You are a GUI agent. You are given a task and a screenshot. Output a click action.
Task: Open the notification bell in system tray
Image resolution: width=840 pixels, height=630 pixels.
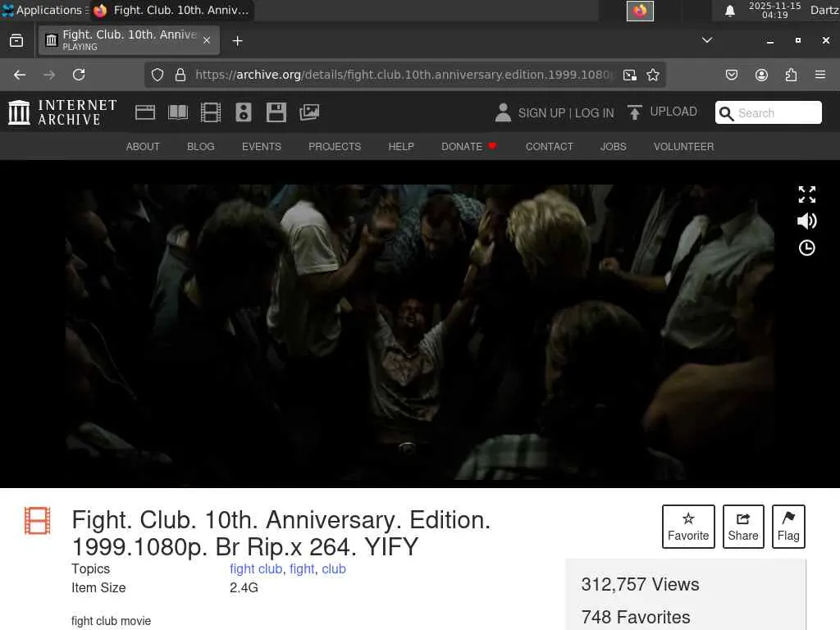[x=729, y=11]
